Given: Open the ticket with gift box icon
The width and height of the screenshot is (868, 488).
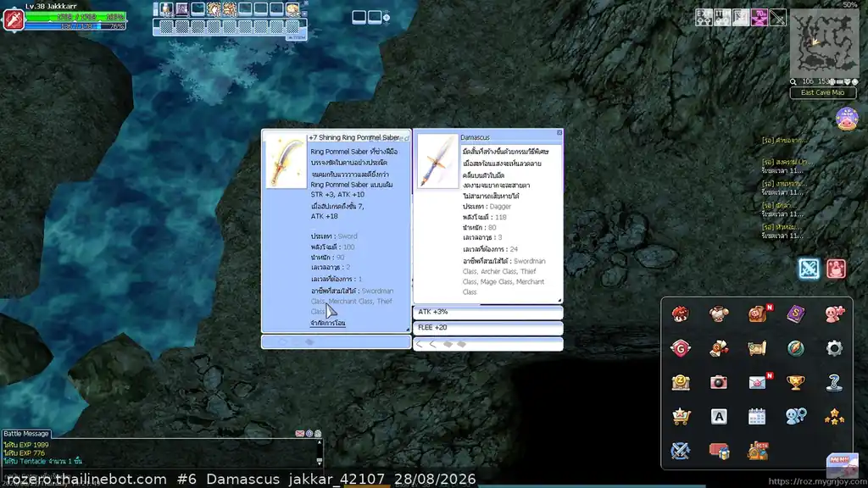Looking at the screenshot, I should pos(719,451).
